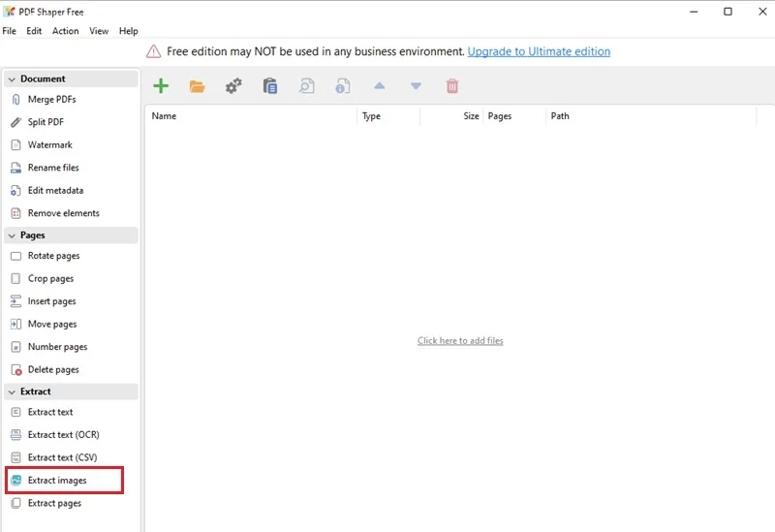Click the red trash delete icon
775x532 pixels.
click(x=452, y=86)
